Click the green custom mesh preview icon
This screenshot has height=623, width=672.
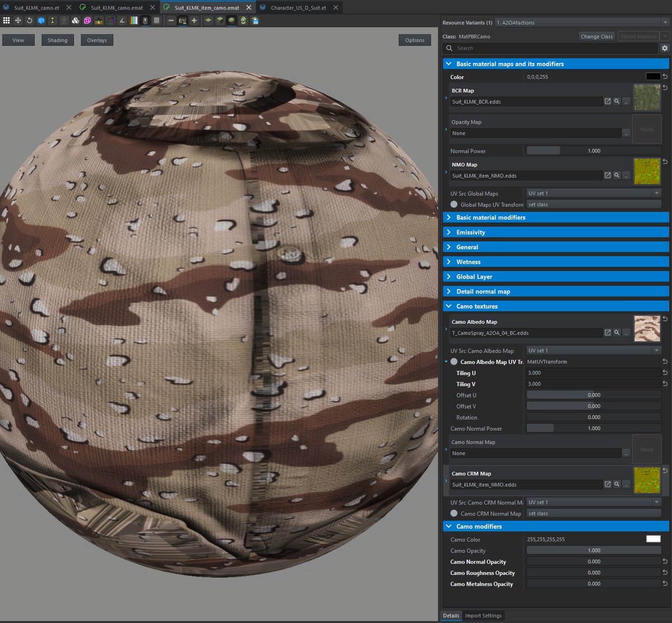[243, 20]
